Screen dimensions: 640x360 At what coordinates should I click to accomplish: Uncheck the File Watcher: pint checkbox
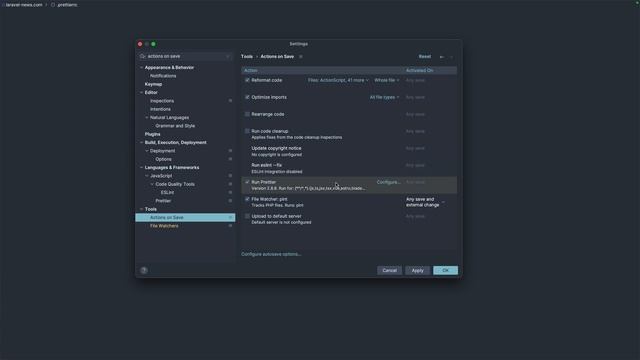tap(247, 199)
